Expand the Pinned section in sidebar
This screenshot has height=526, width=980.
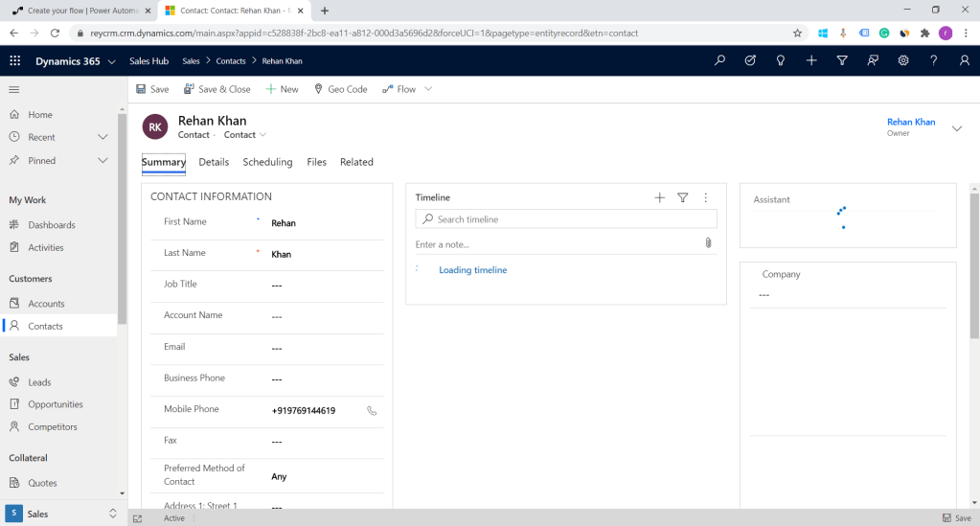(x=103, y=160)
